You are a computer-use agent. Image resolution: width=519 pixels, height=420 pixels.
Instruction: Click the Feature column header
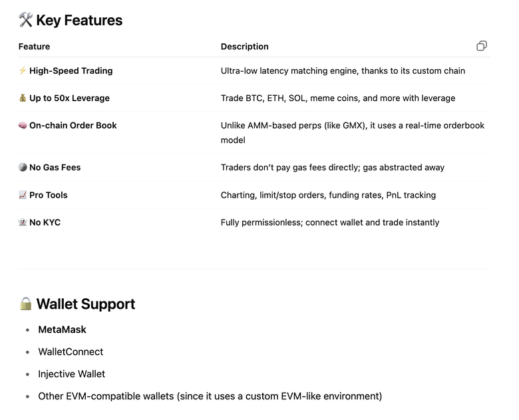tap(34, 47)
